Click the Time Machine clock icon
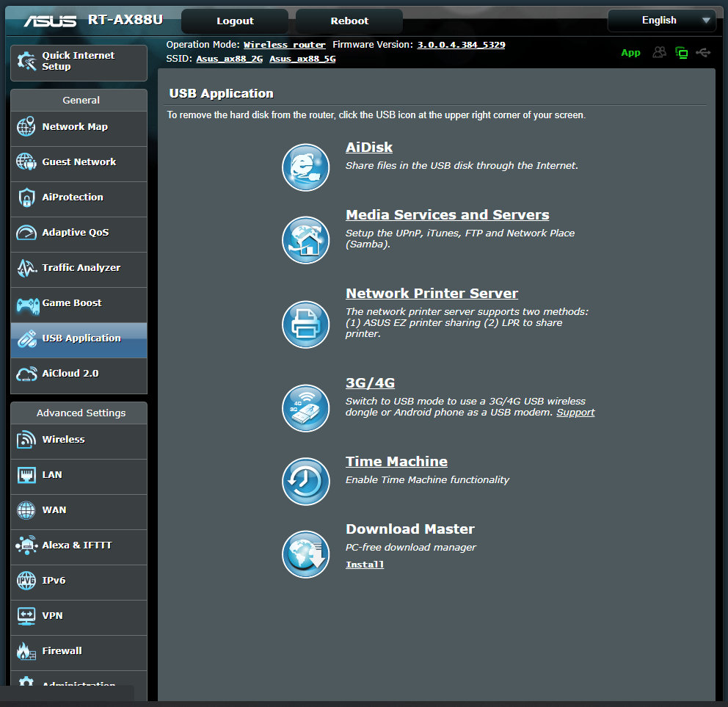The height and width of the screenshot is (707, 728). 305,482
